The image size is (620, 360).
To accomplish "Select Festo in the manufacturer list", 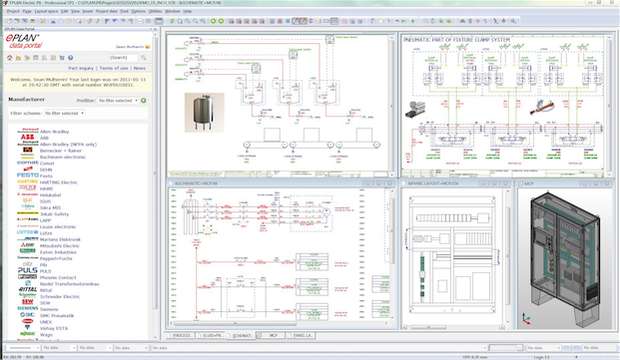I will (x=46, y=176).
